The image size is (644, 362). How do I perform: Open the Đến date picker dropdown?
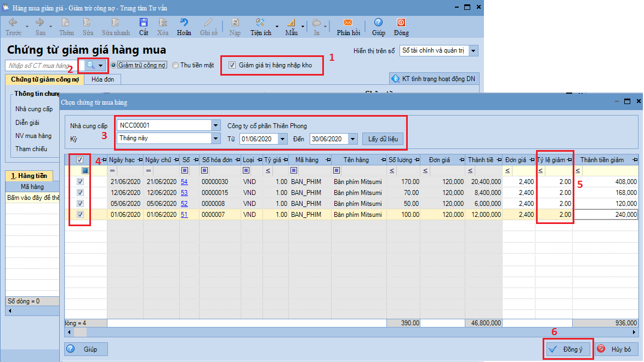353,139
